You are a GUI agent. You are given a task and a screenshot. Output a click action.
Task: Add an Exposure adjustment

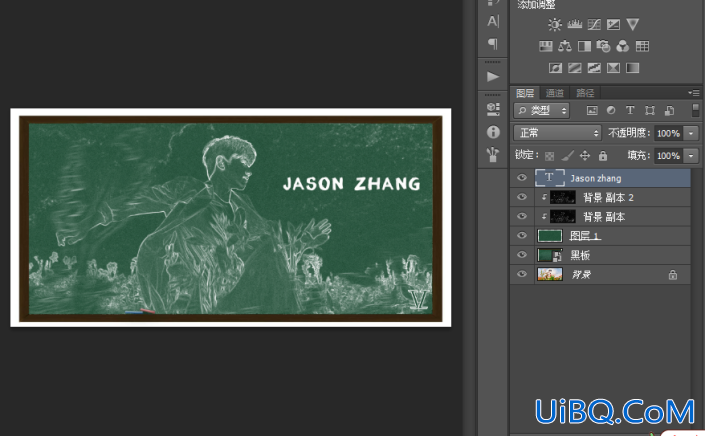(x=613, y=24)
